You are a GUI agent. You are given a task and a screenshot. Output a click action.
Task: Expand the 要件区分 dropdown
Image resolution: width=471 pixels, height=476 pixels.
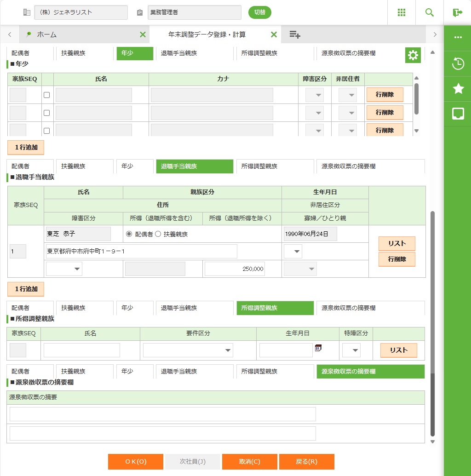188,350
